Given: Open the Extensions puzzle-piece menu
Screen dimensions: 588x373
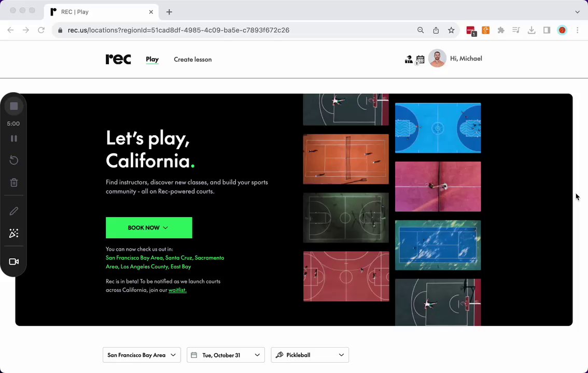Looking at the screenshot, I should [x=501, y=31].
